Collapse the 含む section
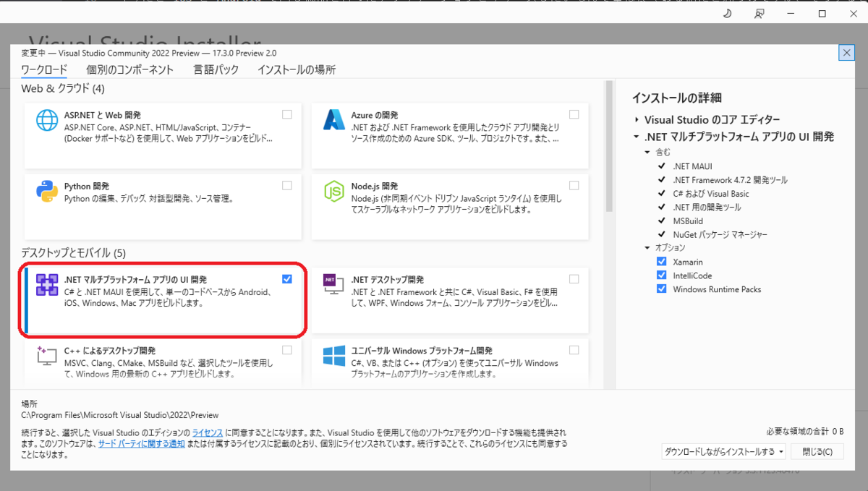Image resolution: width=868 pixels, height=491 pixels. click(x=648, y=153)
